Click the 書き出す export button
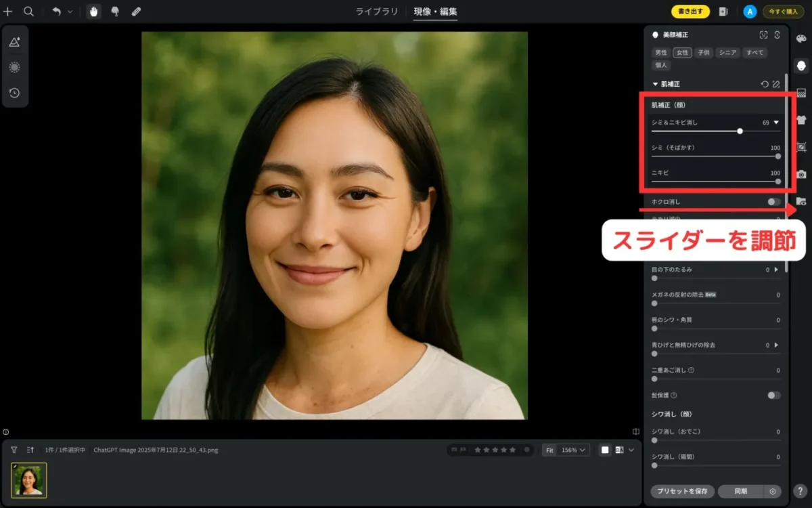The height and width of the screenshot is (508, 812). coord(690,12)
